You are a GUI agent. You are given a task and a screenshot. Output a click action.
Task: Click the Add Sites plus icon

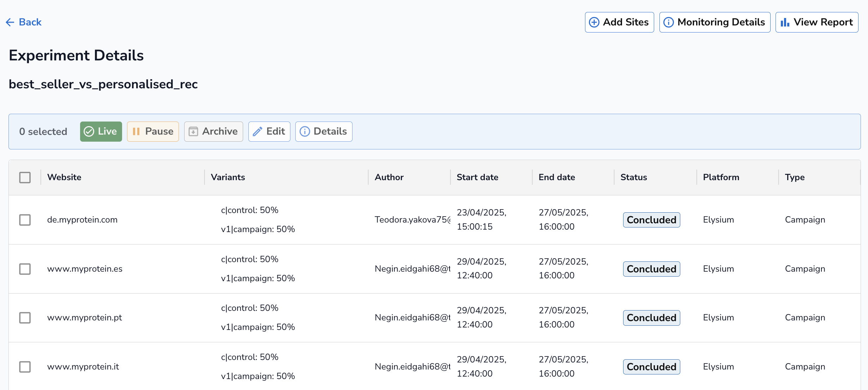[x=594, y=22]
